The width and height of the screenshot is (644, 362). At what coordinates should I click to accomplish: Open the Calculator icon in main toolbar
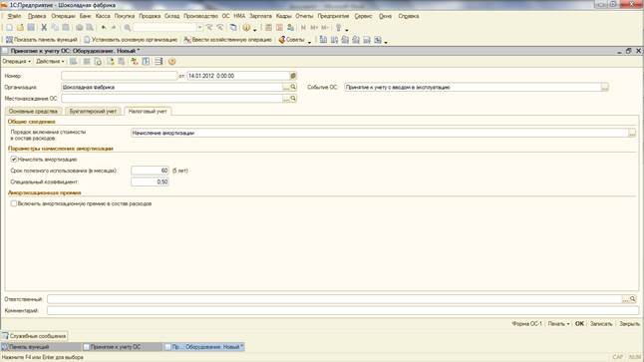[268, 28]
